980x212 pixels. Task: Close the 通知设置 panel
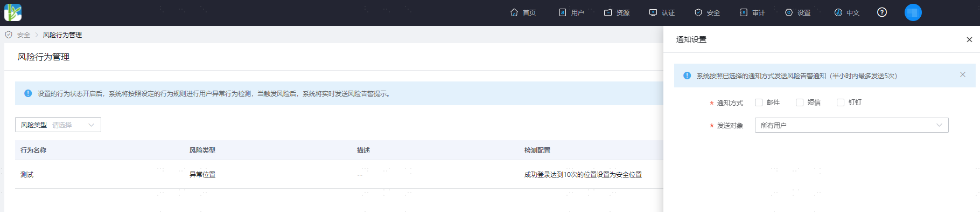tap(969, 39)
